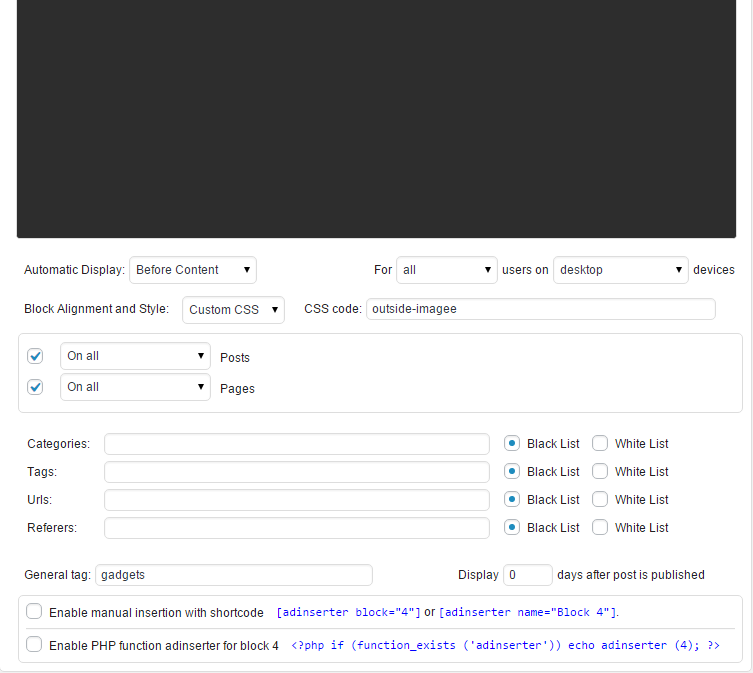This screenshot has width=753, height=673.
Task: Open the Automatic Display dropdown
Action: pyautogui.click(x=193, y=270)
